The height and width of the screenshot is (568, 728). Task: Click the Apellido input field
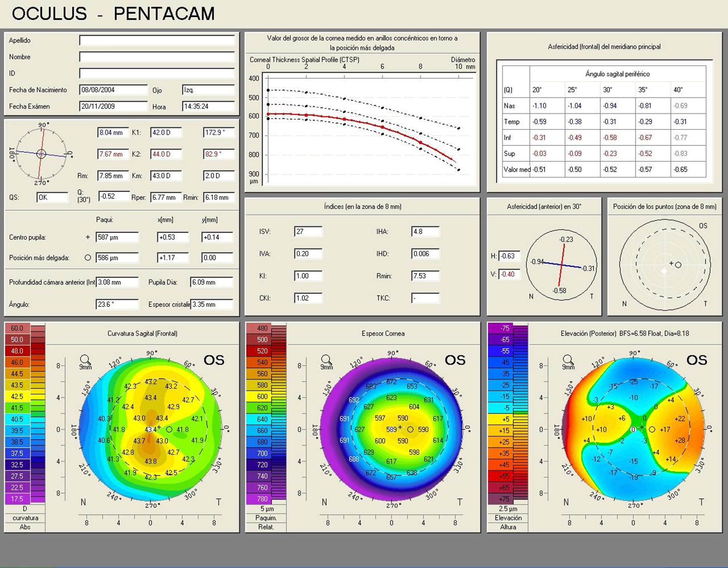coord(157,40)
